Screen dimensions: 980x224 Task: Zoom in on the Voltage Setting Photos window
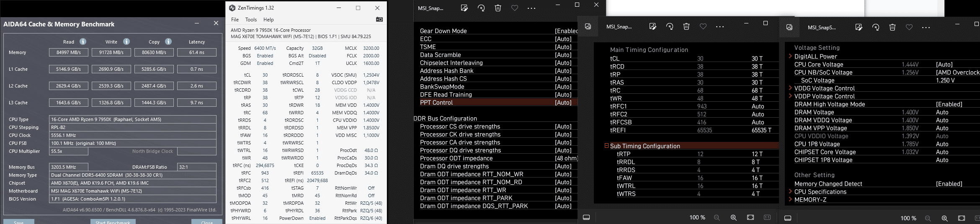(x=945, y=218)
